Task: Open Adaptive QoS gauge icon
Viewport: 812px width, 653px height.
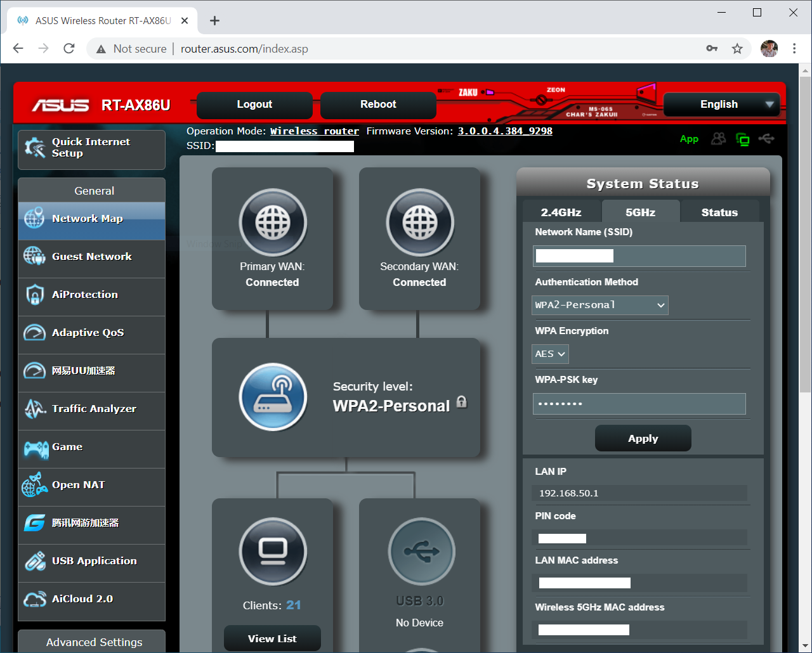Action: 34,332
